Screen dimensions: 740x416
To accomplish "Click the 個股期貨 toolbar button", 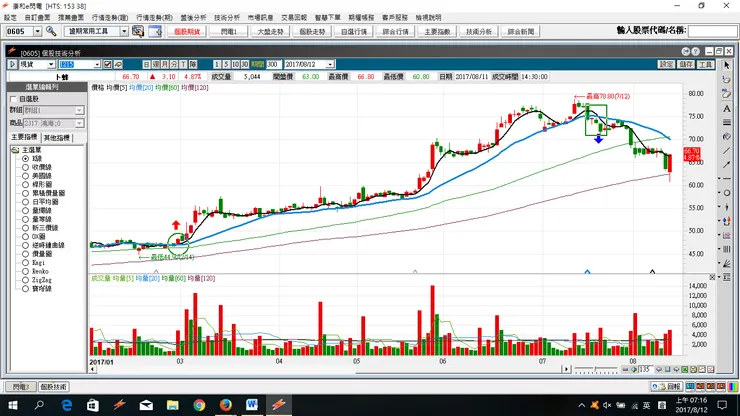I will pyautogui.click(x=187, y=32).
